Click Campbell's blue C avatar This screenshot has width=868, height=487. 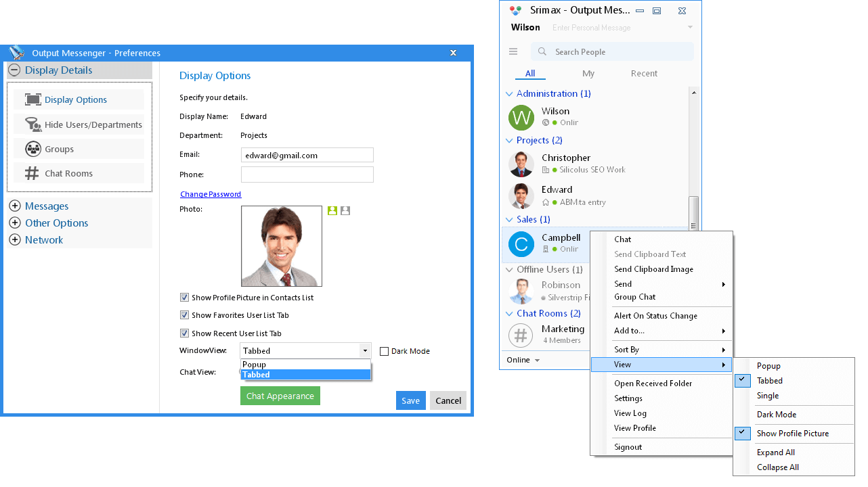point(521,244)
